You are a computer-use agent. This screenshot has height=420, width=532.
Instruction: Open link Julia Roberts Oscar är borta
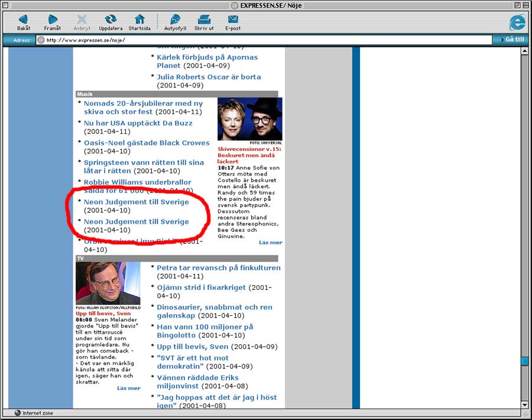coord(209,77)
